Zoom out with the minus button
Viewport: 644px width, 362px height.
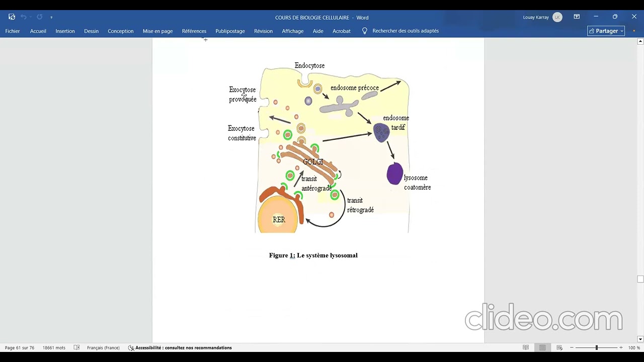[x=572, y=348]
